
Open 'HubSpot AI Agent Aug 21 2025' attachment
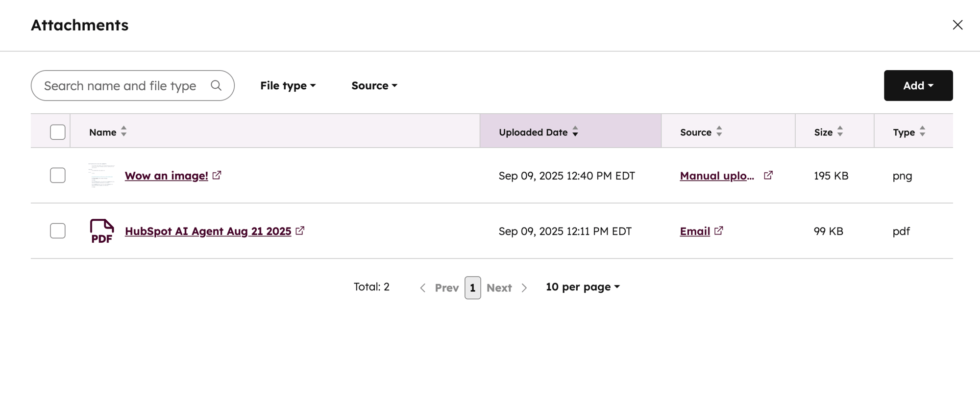[x=208, y=231]
